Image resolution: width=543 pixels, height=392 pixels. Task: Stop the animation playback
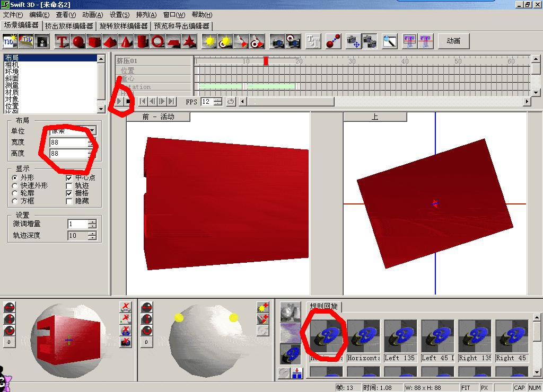[128, 102]
